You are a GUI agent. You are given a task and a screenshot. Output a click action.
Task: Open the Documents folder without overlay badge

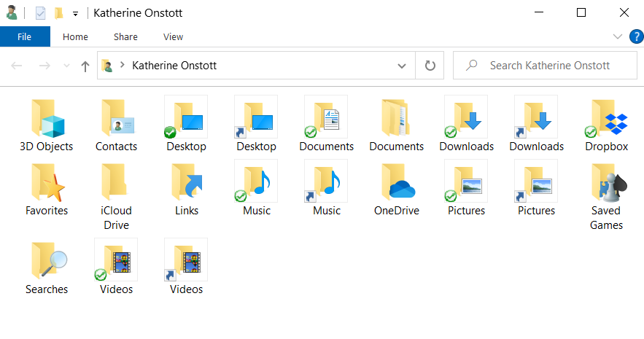click(x=396, y=125)
